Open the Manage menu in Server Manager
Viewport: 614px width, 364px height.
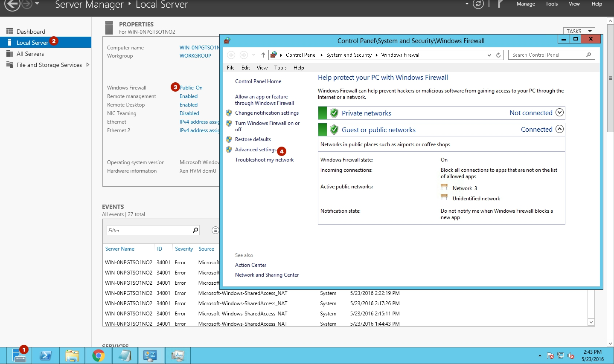click(526, 4)
